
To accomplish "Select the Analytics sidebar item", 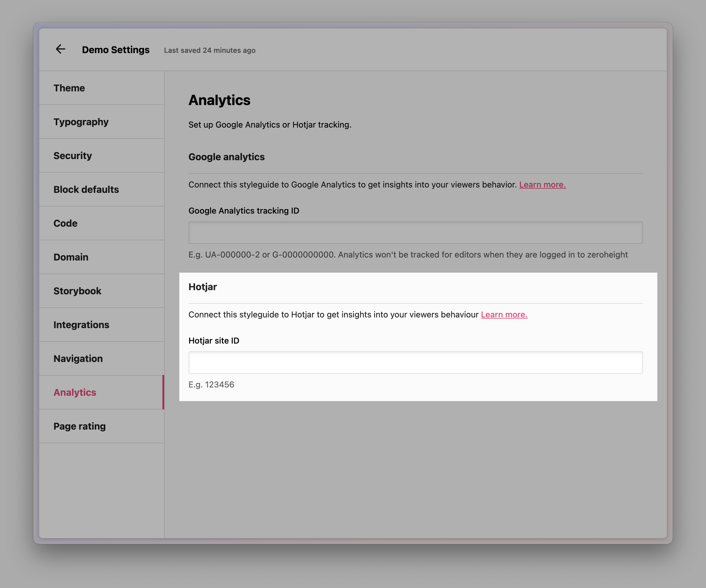I will [x=102, y=392].
